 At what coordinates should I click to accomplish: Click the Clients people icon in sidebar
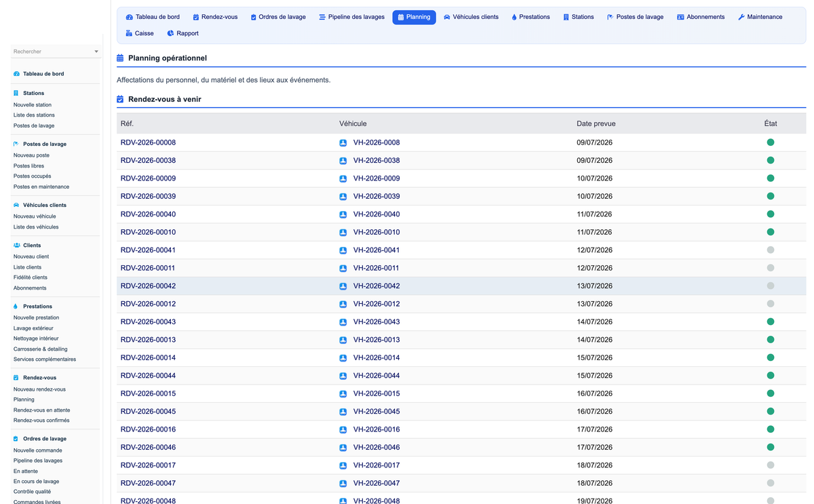[x=16, y=246]
